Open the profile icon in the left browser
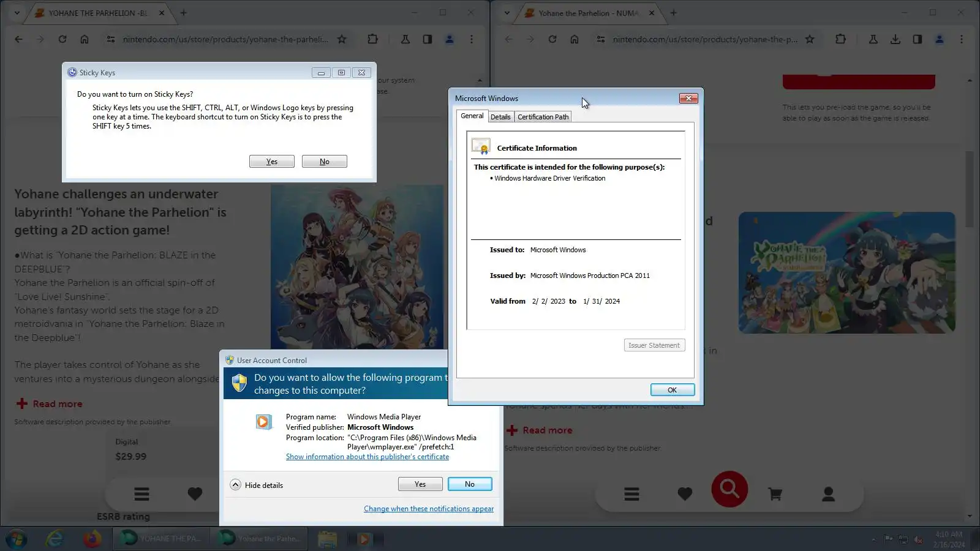Image resolution: width=980 pixels, height=551 pixels. pyautogui.click(x=450, y=39)
